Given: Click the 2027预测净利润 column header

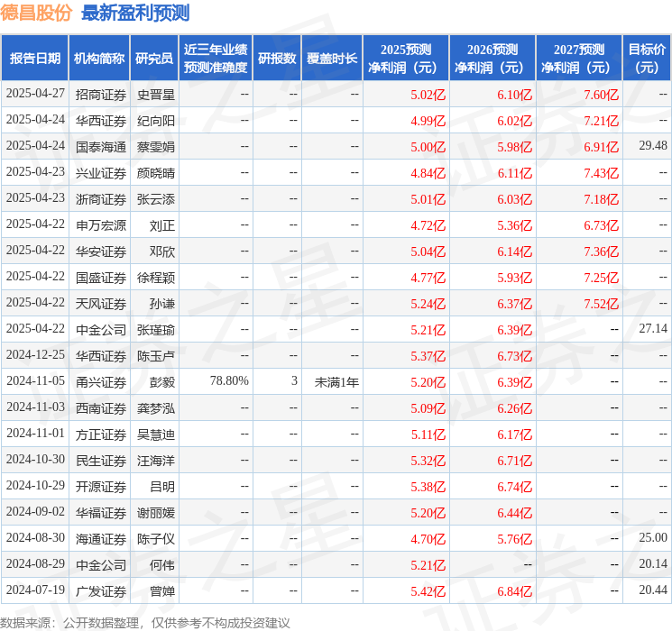Looking at the screenshot, I should pos(579,59).
